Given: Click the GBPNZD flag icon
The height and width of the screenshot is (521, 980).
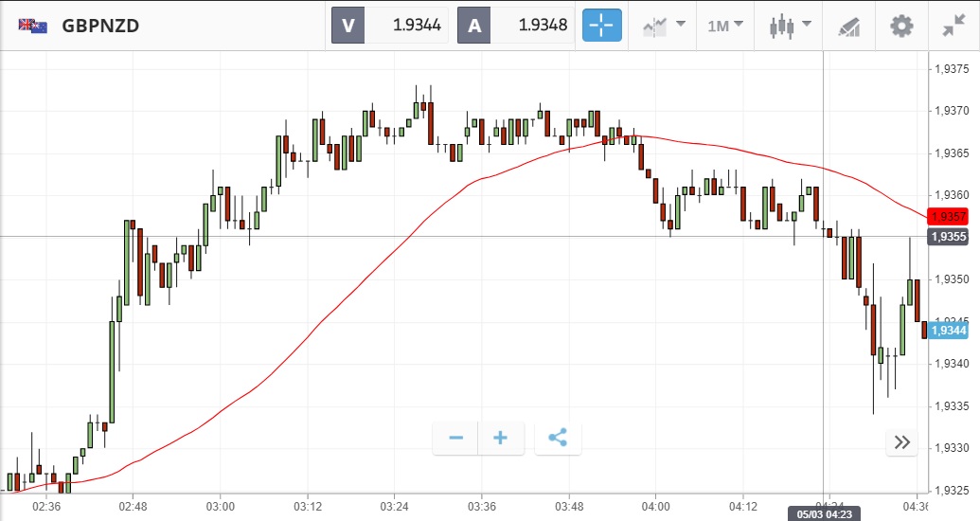Looking at the screenshot, I should [x=33, y=26].
